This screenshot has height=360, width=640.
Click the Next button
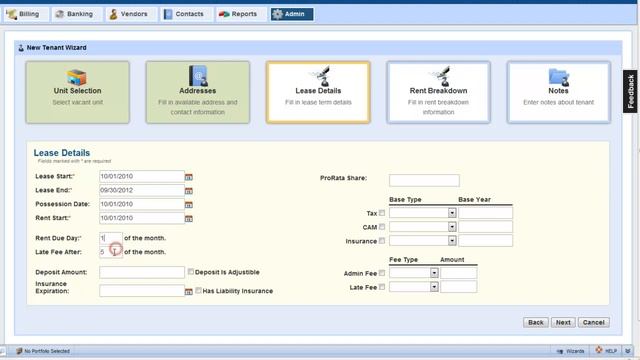tap(563, 322)
